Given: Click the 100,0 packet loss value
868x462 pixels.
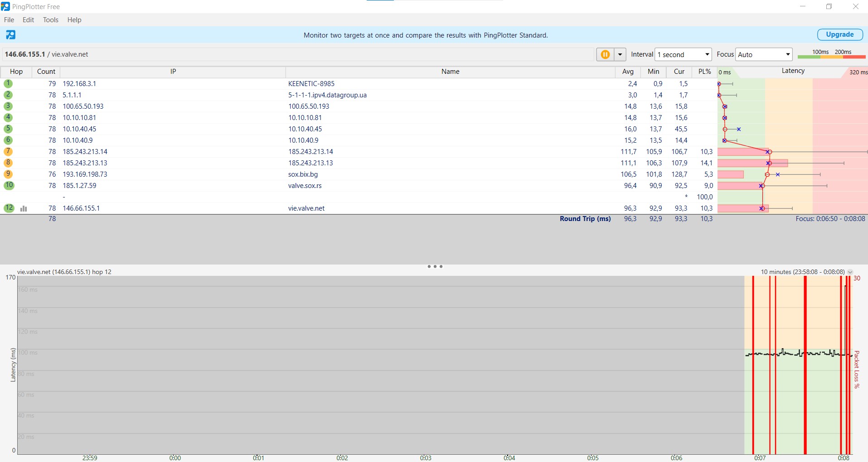Looking at the screenshot, I should pyautogui.click(x=705, y=197).
